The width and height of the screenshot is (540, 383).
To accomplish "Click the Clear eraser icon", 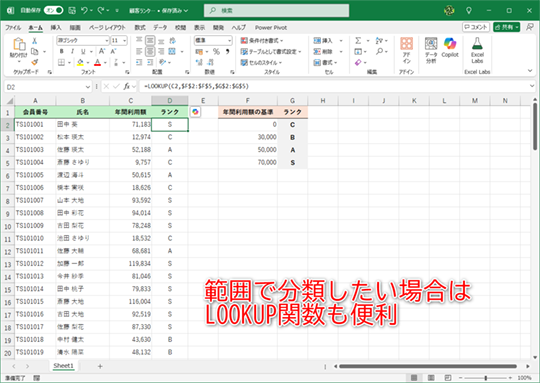I will 358,62.
